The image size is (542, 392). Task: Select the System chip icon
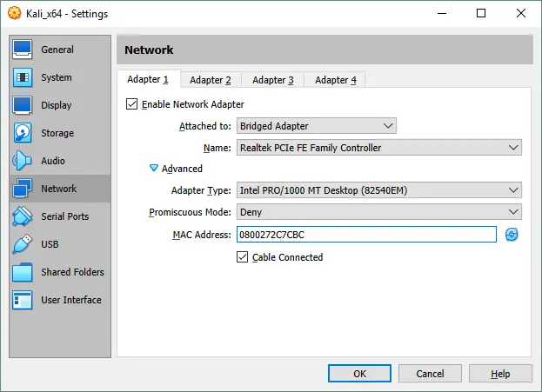click(x=23, y=77)
